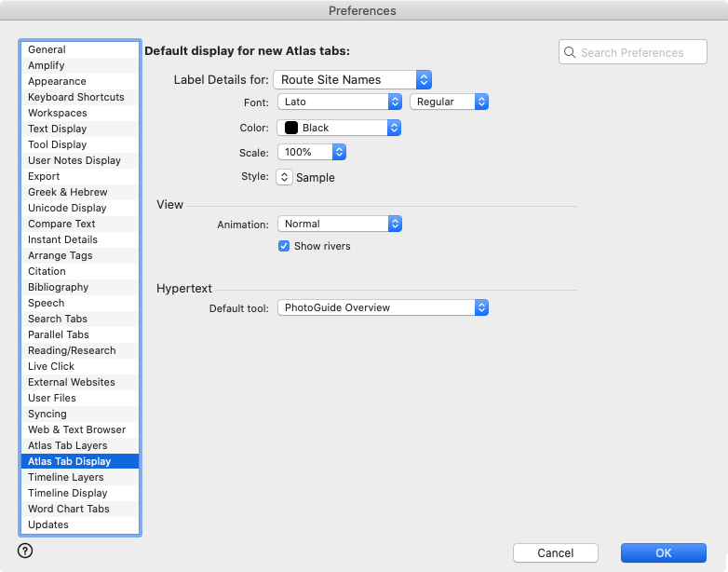Open the Atlas Tab Layers section
Screen dimensions: 728x572
[x=67, y=445]
